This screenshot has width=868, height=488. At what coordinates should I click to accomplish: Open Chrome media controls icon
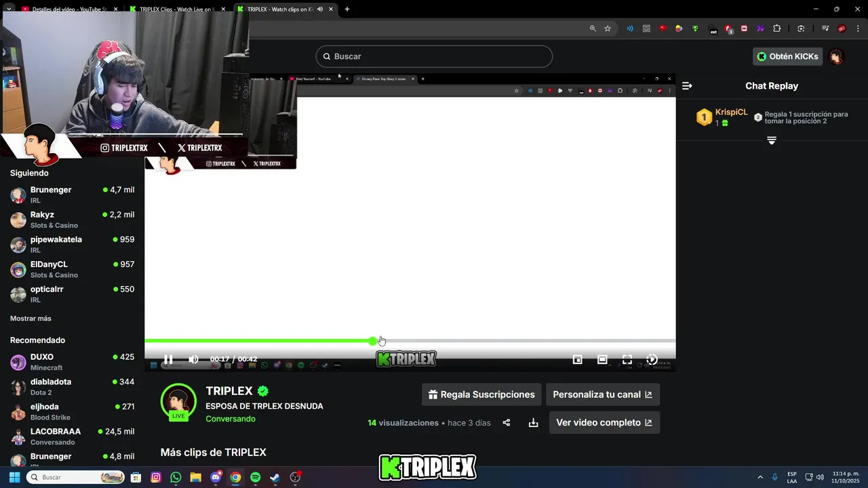pyautogui.click(x=825, y=28)
